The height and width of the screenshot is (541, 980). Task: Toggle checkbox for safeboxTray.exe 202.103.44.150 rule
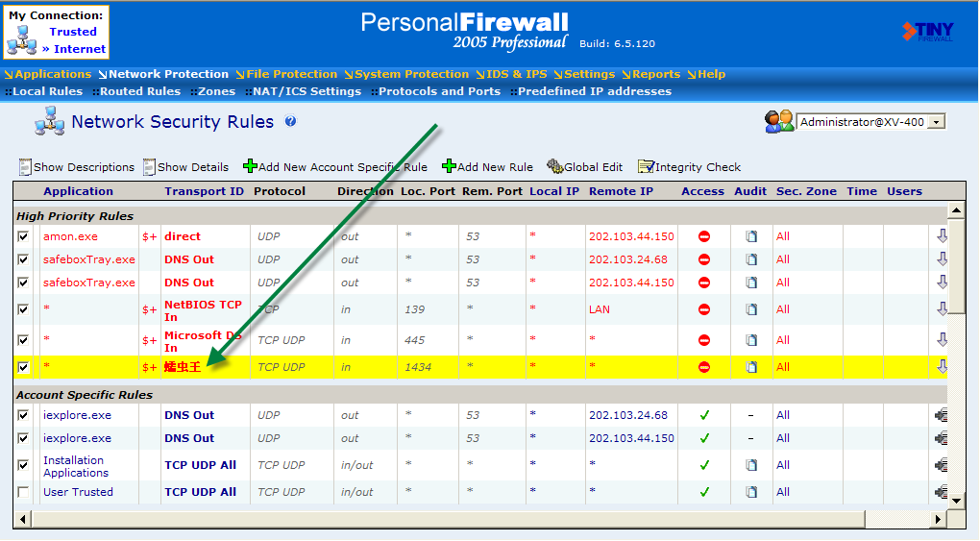pyautogui.click(x=23, y=283)
